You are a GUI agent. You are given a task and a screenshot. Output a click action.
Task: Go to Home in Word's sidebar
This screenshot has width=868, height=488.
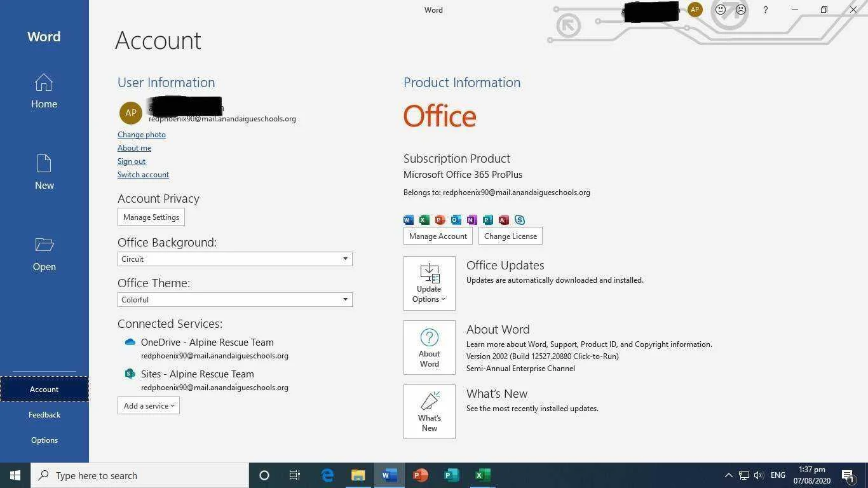tap(44, 91)
